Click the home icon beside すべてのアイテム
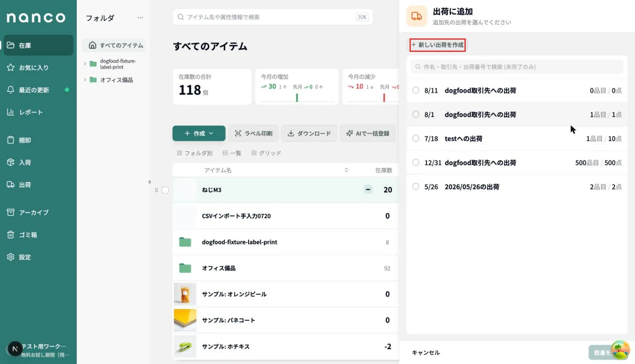 pyautogui.click(x=92, y=45)
